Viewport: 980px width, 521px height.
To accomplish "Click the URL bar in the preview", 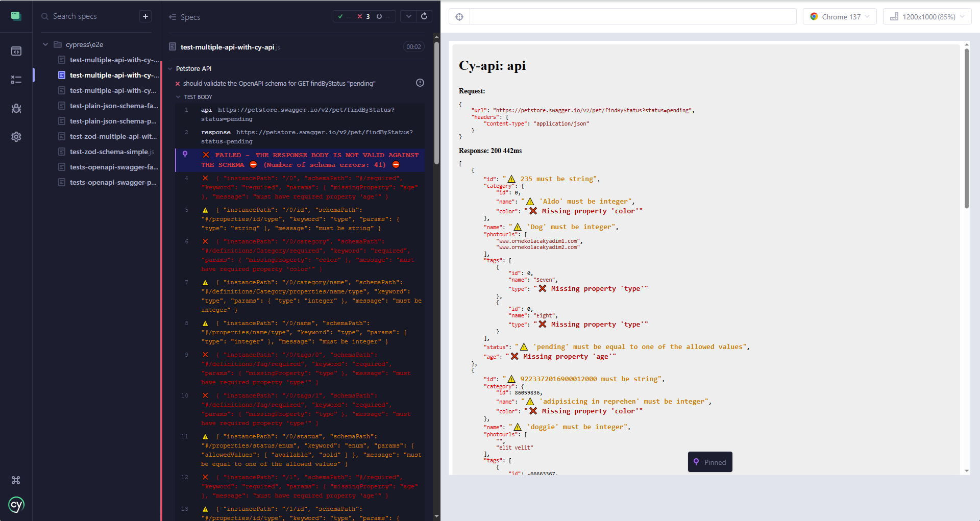I will (633, 17).
